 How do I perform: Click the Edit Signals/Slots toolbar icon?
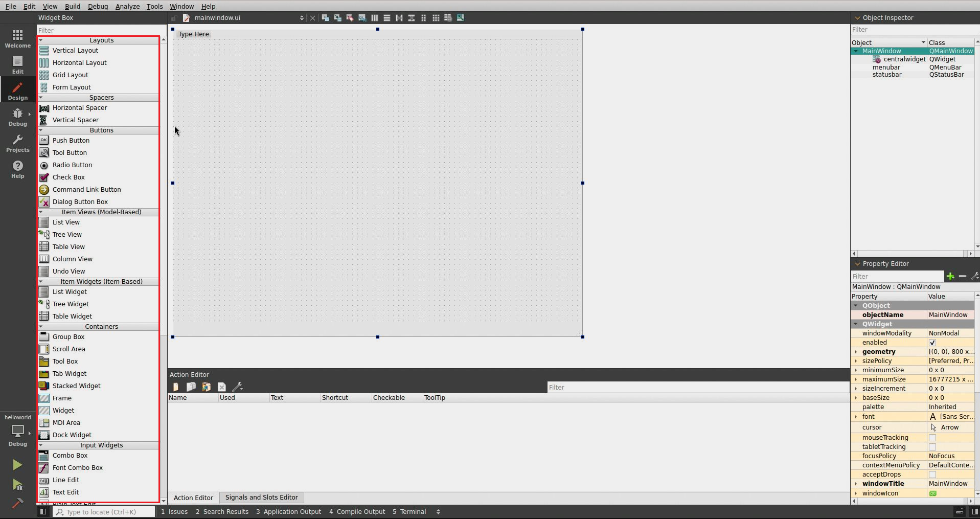(x=337, y=18)
